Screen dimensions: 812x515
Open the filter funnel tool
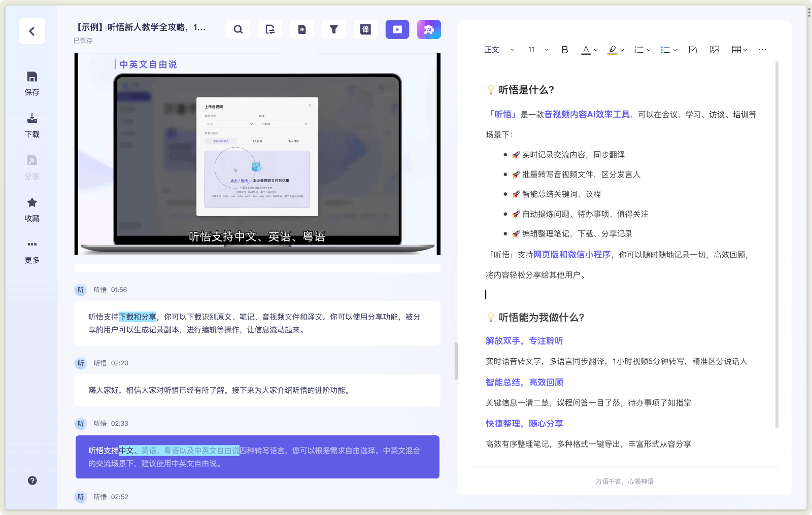(333, 29)
